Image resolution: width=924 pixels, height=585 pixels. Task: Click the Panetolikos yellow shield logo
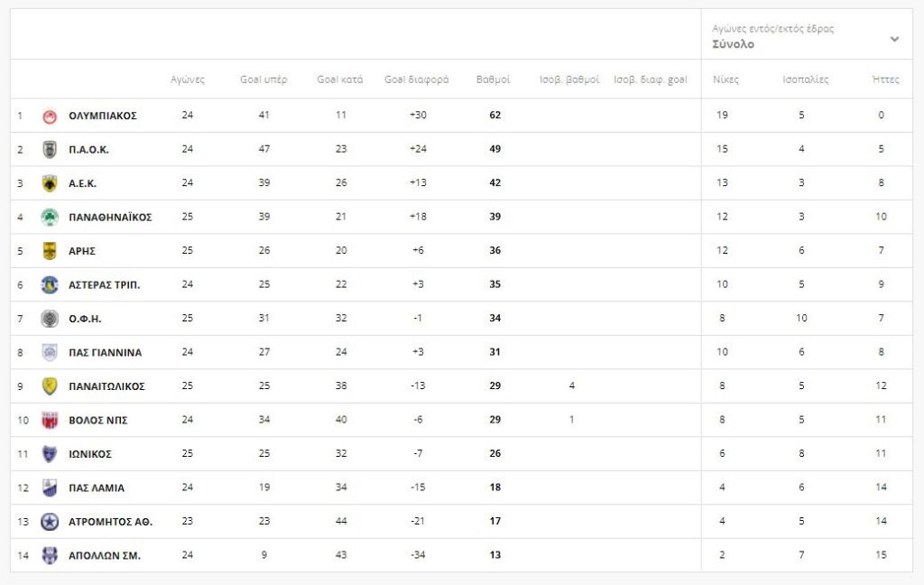[x=50, y=386]
